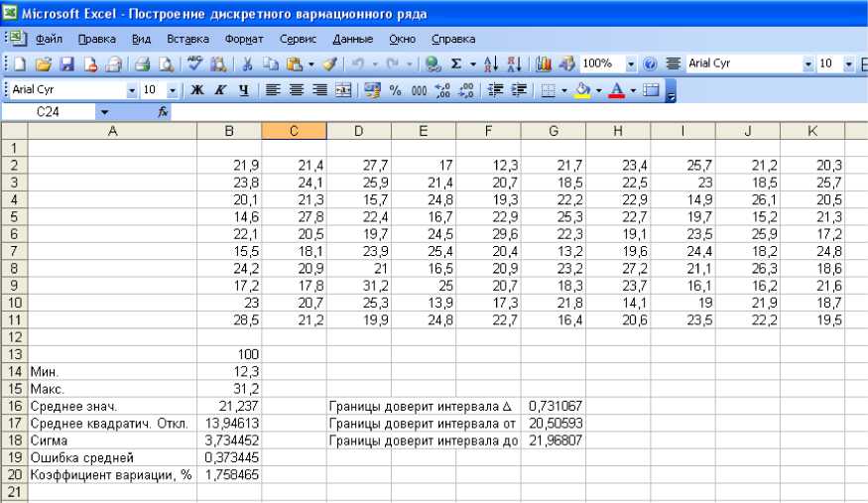
Task: Open the Сервис menu
Action: 298,40
